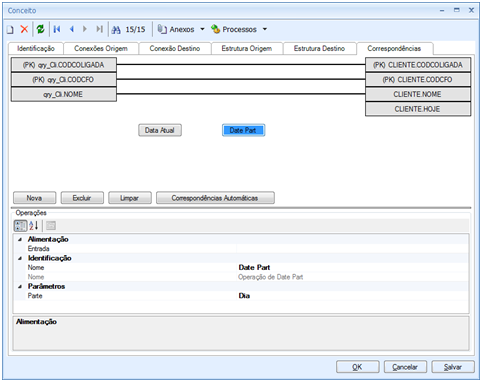Minimize the Conceito window
The height and width of the screenshot is (382, 482).
442,11
